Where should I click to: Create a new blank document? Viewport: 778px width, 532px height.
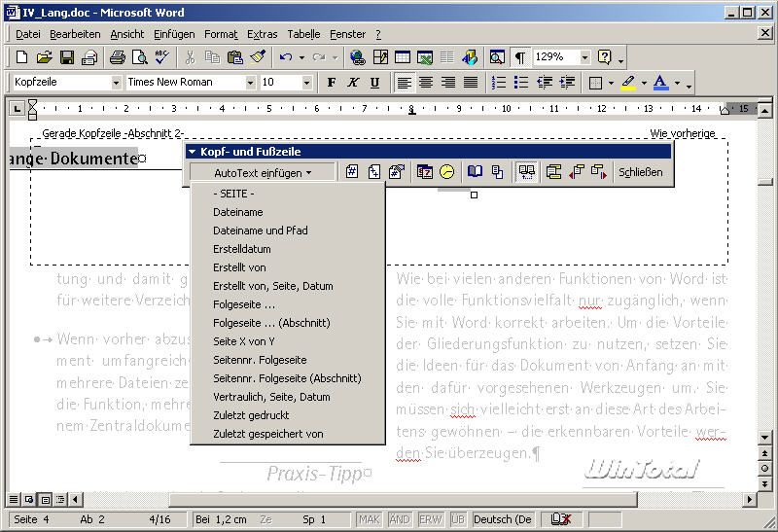point(21,57)
